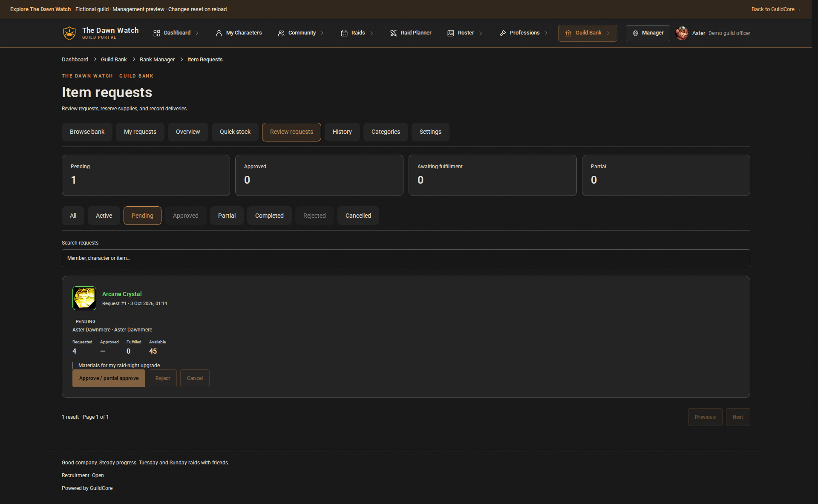Expand the Community menu chevron
Image resolution: width=818 pixels, height=504 pixels.
pyautogui.click(x=322, y=33)
